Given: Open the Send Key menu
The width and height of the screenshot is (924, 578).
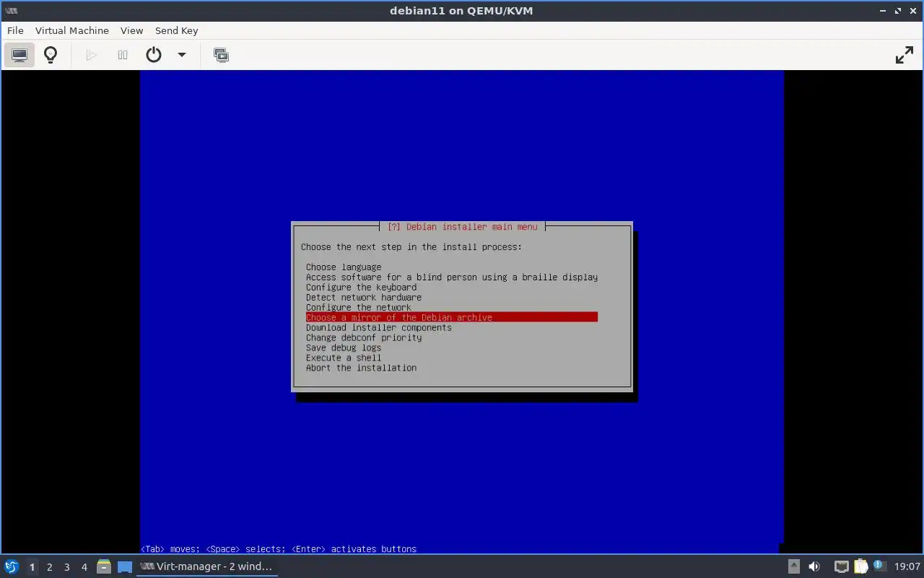Looking at the screenshot, I should (176, 30).
